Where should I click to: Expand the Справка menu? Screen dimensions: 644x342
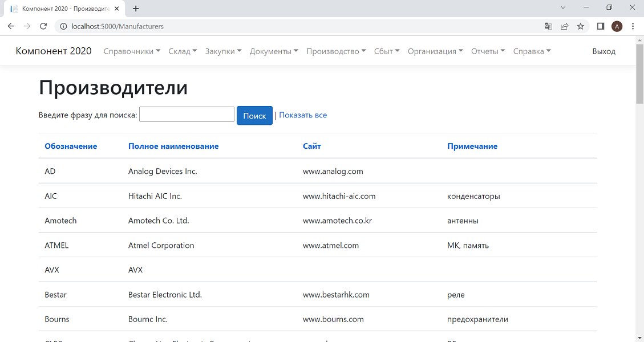(x=532, y=51)
